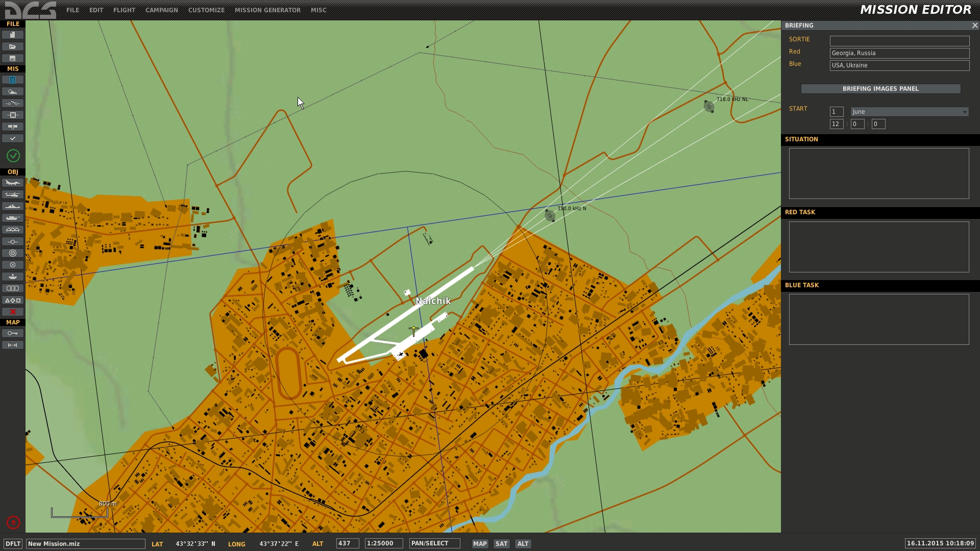Click the circled X template icon
980x551 pixels.
[x=13, y=265]
